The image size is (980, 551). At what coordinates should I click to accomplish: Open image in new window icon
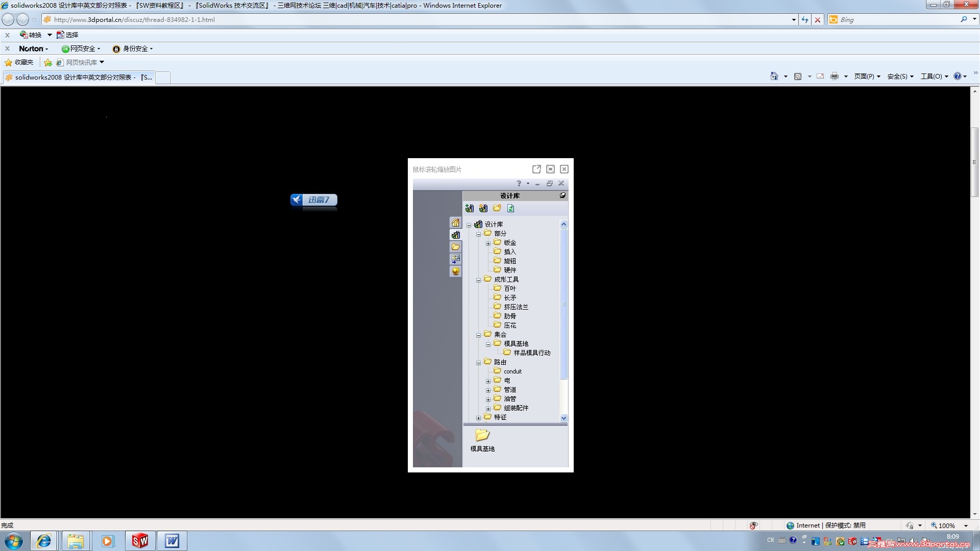click(x=536, y=169)
